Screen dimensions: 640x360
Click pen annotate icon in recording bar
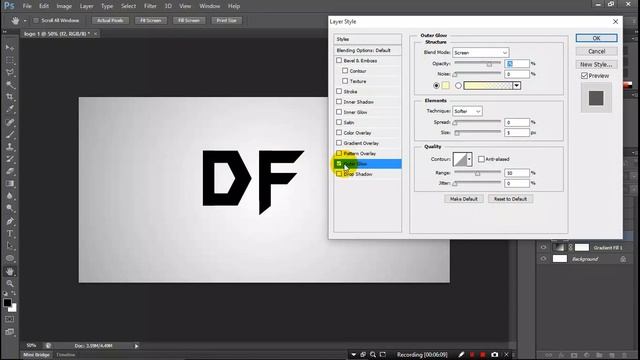[x=461, y=355]
